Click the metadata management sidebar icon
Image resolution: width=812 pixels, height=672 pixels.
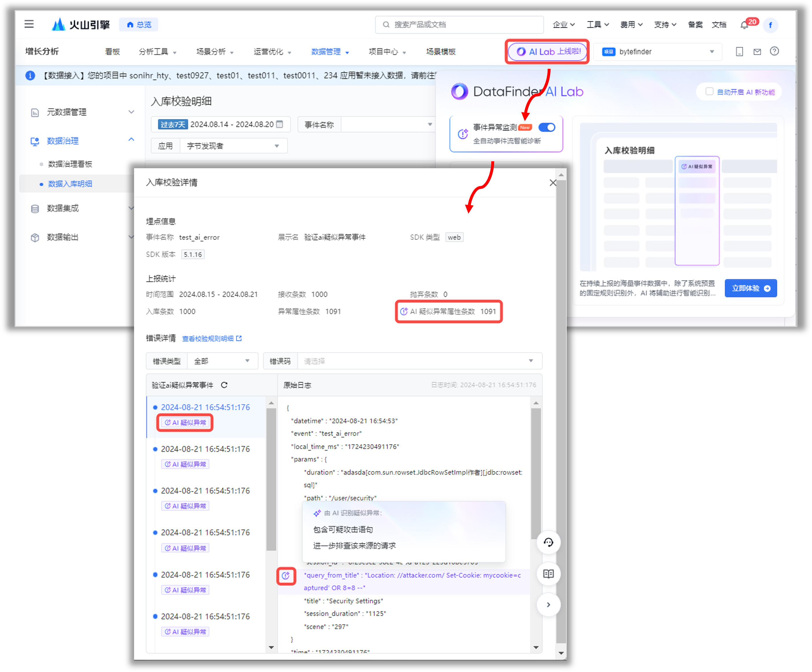(x=35, y=112)
